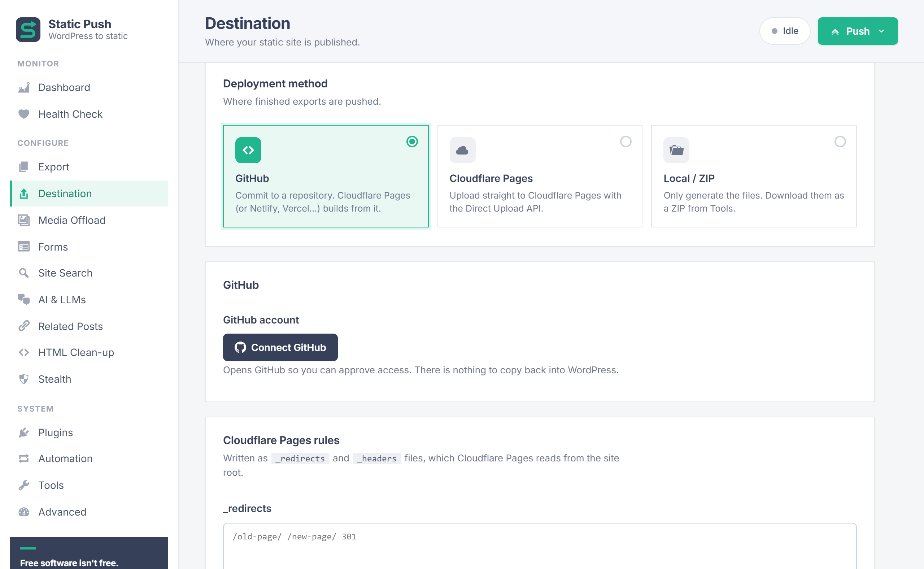Screen dimensions: 924x569
Task: Click the "Deployment method" heading
Action: 275,83
